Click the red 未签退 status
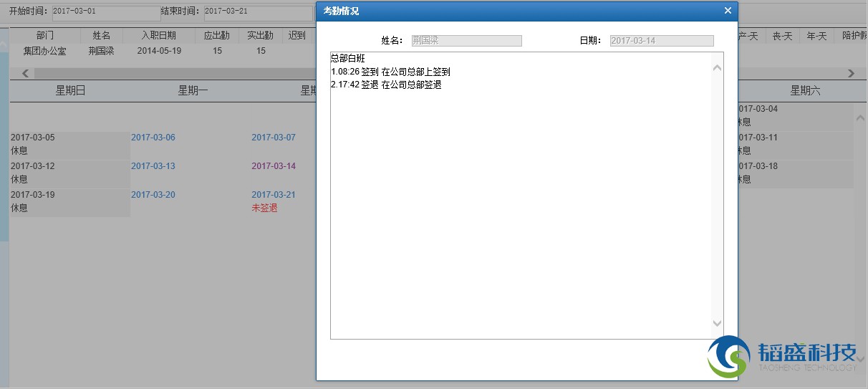868x389 pixels. pos(264,208)
